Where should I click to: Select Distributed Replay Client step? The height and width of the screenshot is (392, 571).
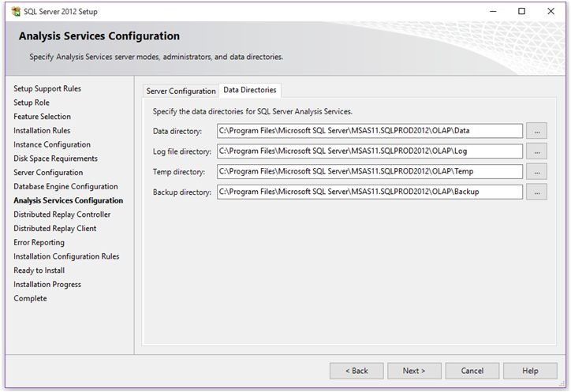[x=55, y=229]
